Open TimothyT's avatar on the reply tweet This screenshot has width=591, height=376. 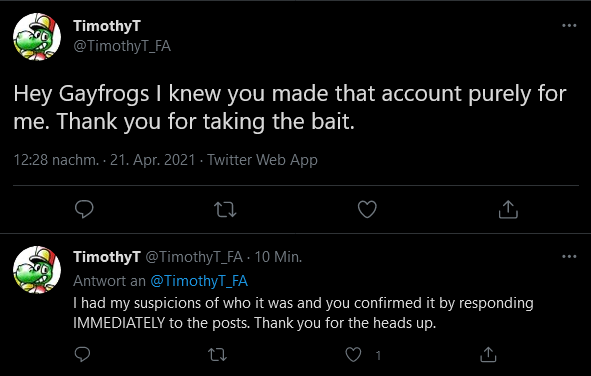pyautogui.click(x=37, y=270)
